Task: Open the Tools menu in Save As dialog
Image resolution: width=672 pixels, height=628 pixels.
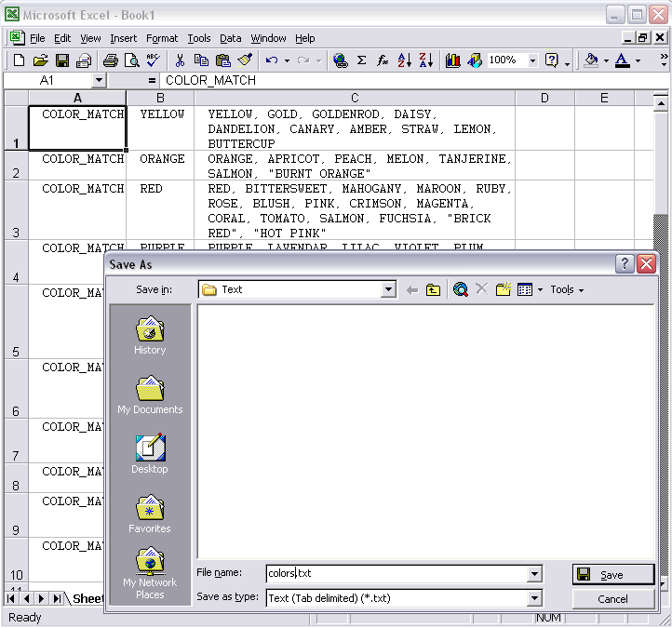Action: pyautogui.click(x=567, y=290)
